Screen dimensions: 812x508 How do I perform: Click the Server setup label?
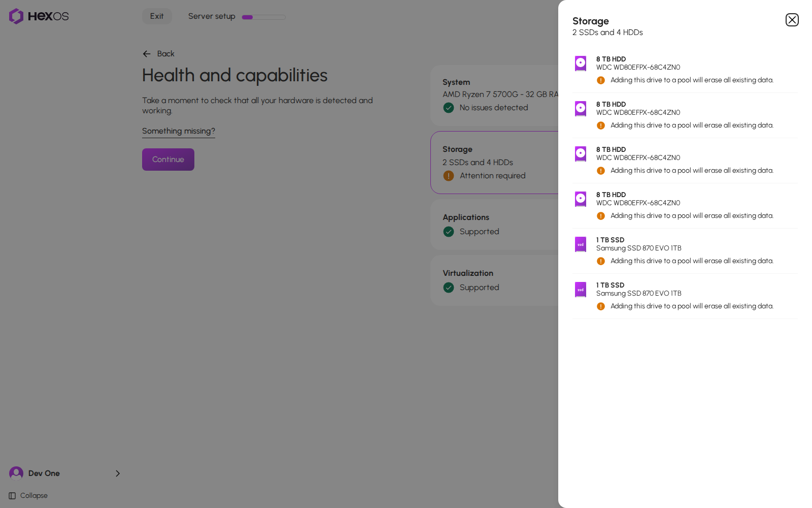212,16
